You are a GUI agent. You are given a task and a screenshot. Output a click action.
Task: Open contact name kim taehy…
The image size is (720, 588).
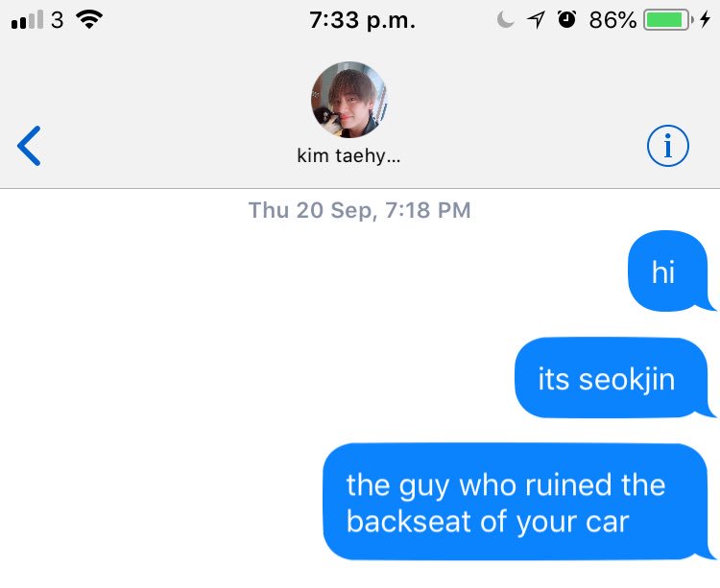coord(349,156)
